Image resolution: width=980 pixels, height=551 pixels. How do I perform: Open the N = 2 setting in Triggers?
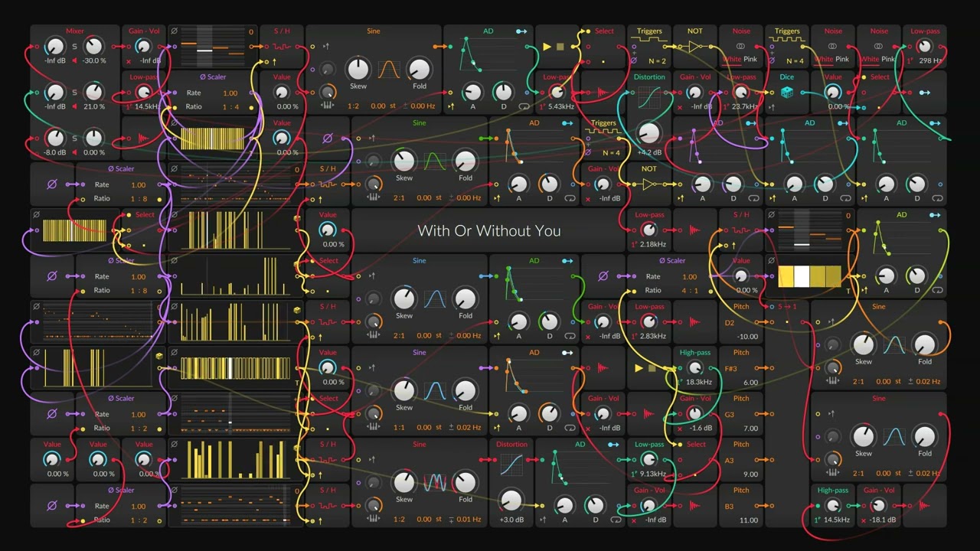point(657,60)
